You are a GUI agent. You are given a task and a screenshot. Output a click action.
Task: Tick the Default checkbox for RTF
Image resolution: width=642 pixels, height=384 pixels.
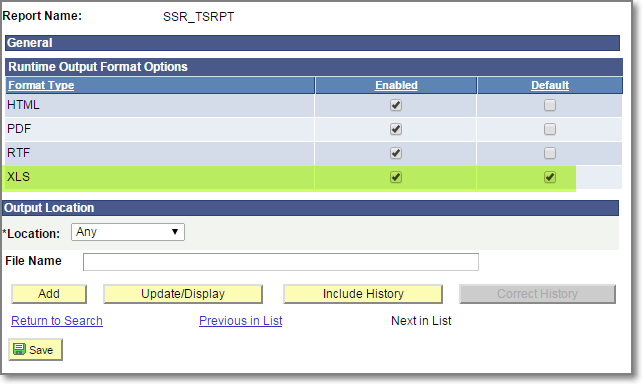(x=549, y=153)
